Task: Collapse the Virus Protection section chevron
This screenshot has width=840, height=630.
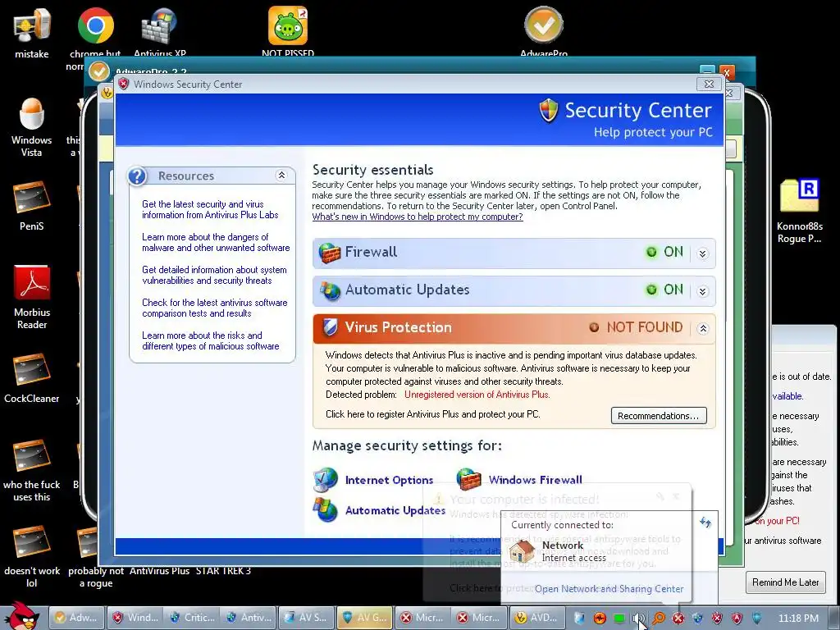Action: click(x=702, y=328)
